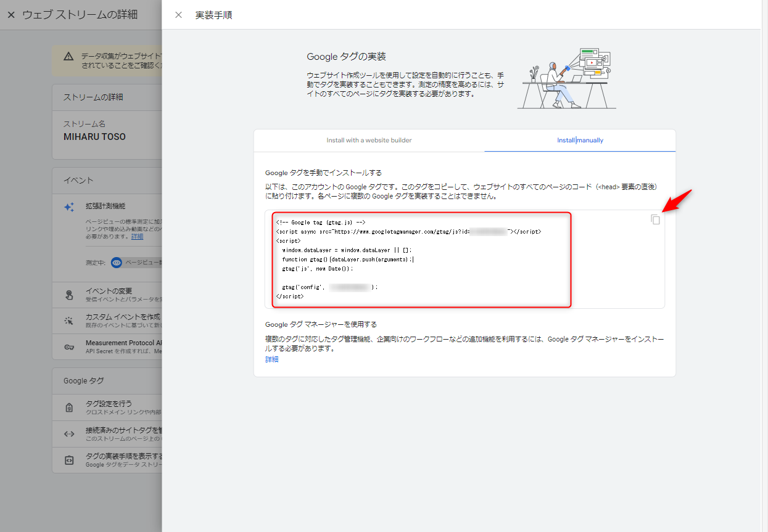Click the script async src code line

coord(408,232)
